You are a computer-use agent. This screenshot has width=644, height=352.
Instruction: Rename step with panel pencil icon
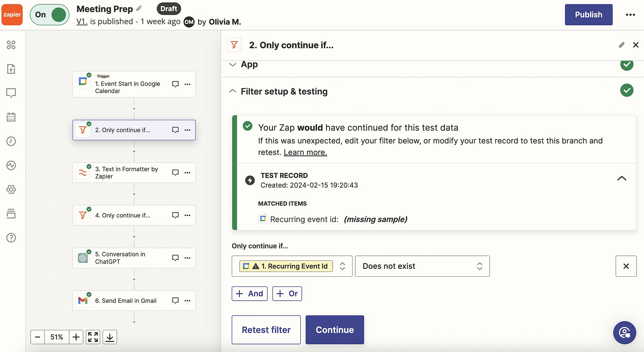[x=622, y=45]
